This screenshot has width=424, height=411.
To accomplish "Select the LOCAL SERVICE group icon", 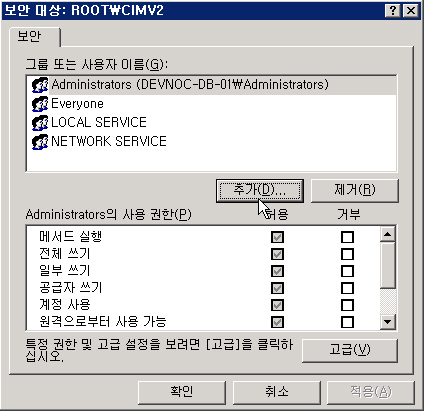I will (40, 123).
